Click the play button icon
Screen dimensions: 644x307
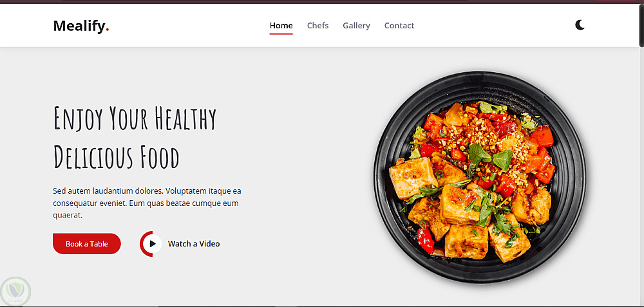153,244
